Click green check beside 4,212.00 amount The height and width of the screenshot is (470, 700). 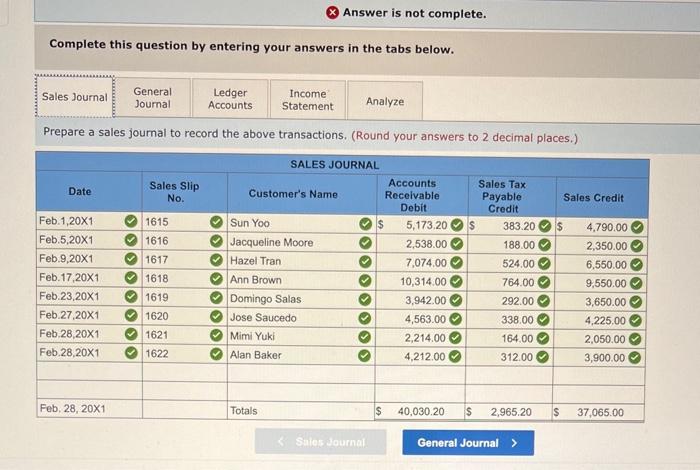click(454, 356)
